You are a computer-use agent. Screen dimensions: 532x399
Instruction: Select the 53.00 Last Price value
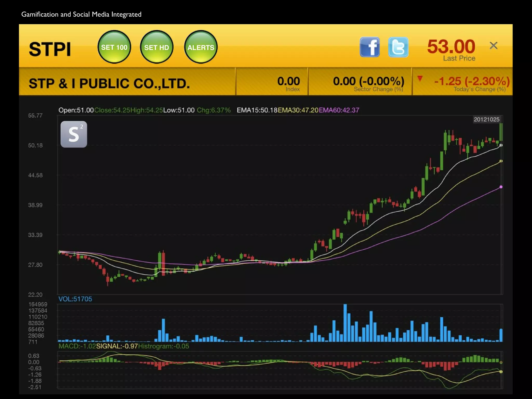(451, 47)
